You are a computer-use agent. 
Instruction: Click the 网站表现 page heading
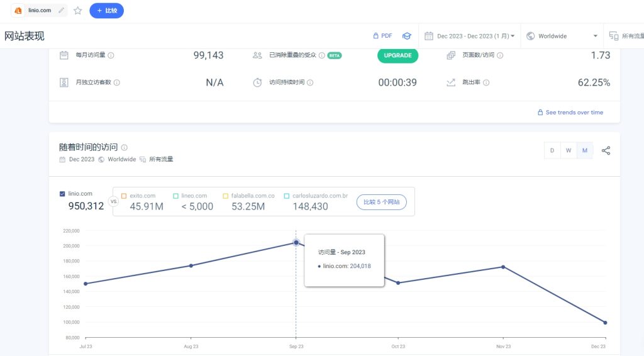(x=25, y=36)
